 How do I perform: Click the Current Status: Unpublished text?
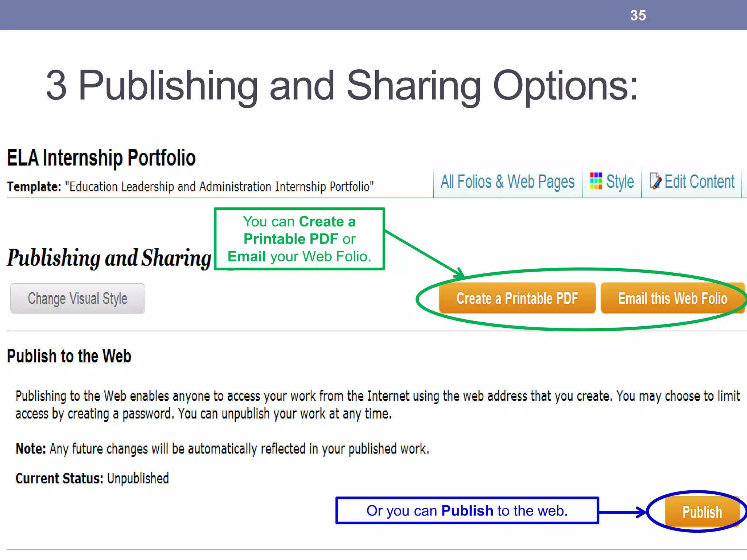92,478
